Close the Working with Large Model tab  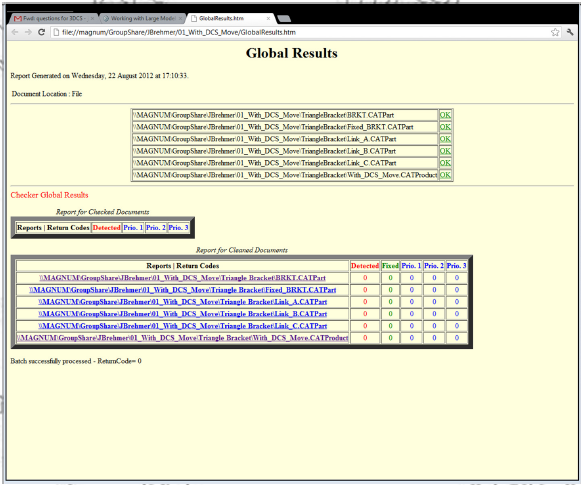point(180,18)
